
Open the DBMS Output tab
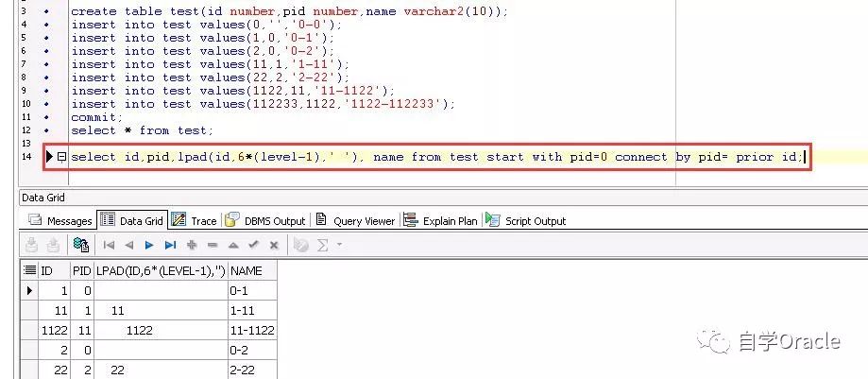265,220
